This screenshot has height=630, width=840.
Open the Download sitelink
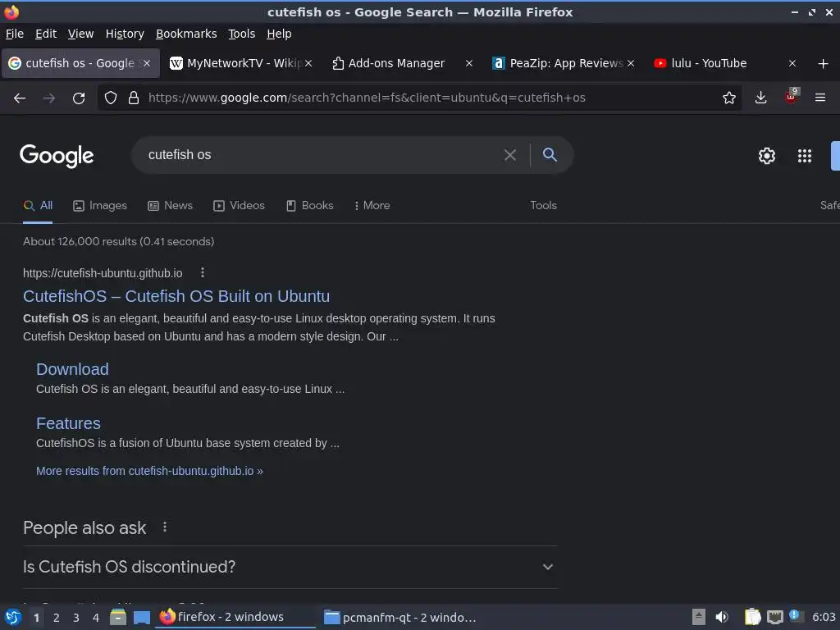[x=72, y=369]
